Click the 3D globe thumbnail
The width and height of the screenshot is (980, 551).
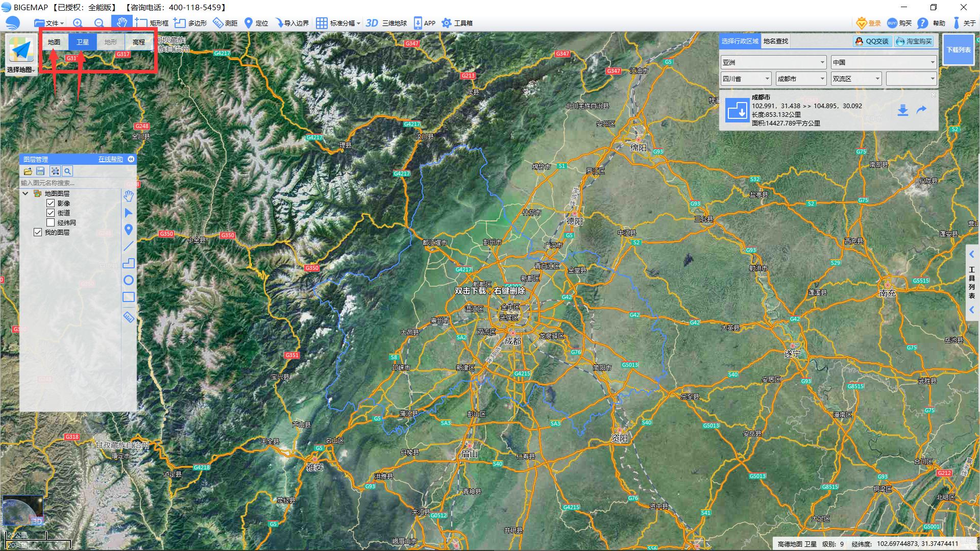[x=22, y=510]
